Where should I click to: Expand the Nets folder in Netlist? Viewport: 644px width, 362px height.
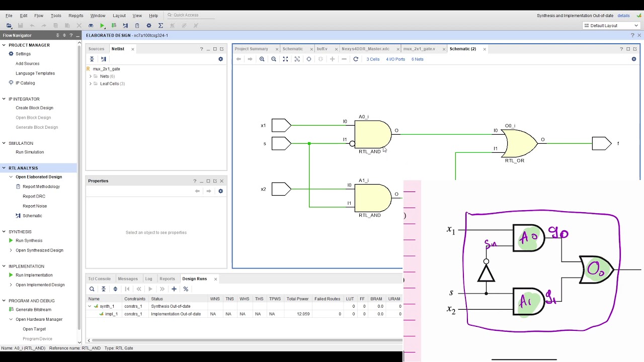coord(91,76)
